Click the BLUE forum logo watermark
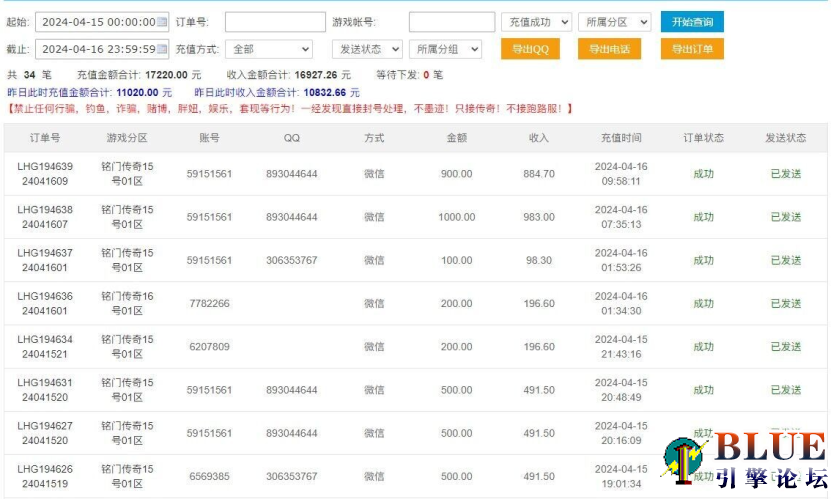The width and height of the screenshot is (839, 499). pyautogui.click(x=745, y=460)
